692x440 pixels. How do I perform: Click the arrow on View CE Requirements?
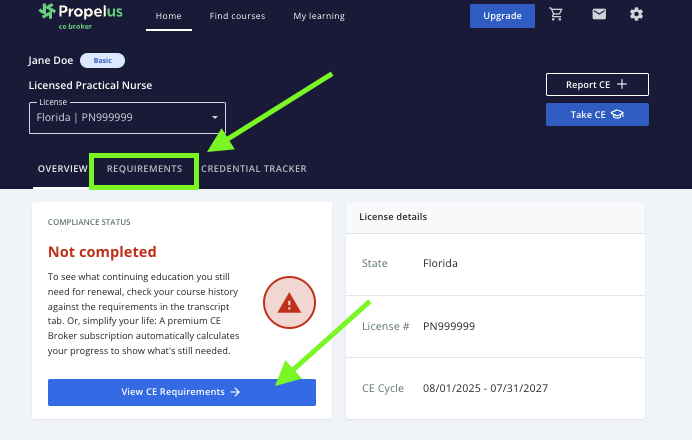click(x=235, y=392)
